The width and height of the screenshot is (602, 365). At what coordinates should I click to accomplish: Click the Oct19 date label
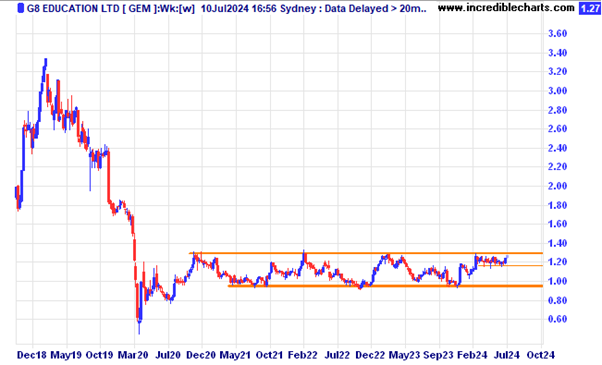click(x=99, y=355)
